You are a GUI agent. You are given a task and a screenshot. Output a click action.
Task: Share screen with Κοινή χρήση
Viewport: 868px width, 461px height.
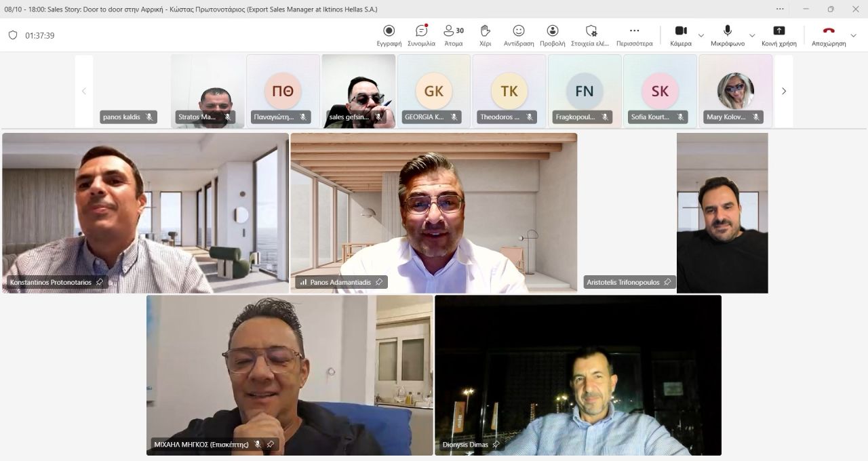click(779, 35)
